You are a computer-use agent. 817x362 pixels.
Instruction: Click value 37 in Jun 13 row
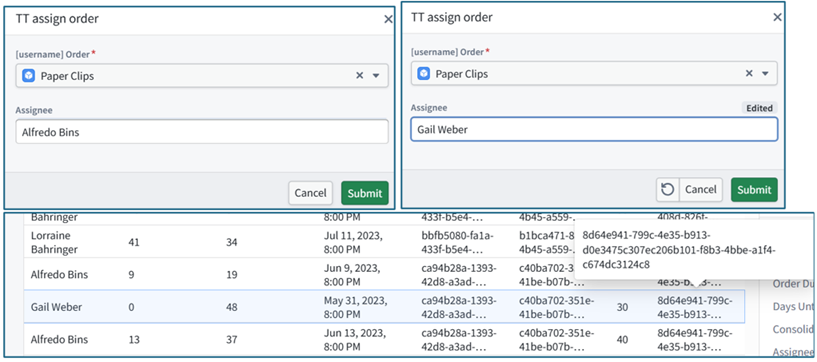tap(231, 340)
